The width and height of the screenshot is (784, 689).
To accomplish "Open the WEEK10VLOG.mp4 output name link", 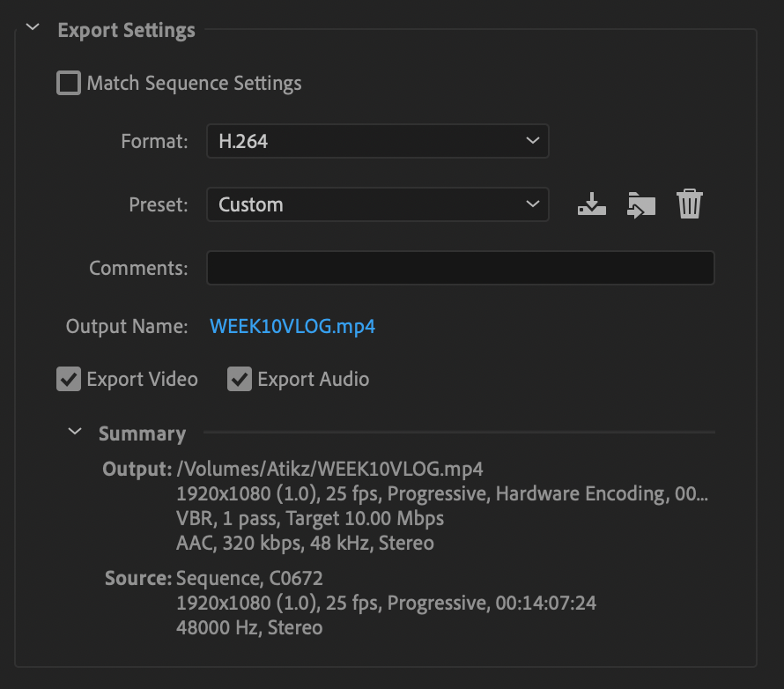I will (x=292, y=325).
